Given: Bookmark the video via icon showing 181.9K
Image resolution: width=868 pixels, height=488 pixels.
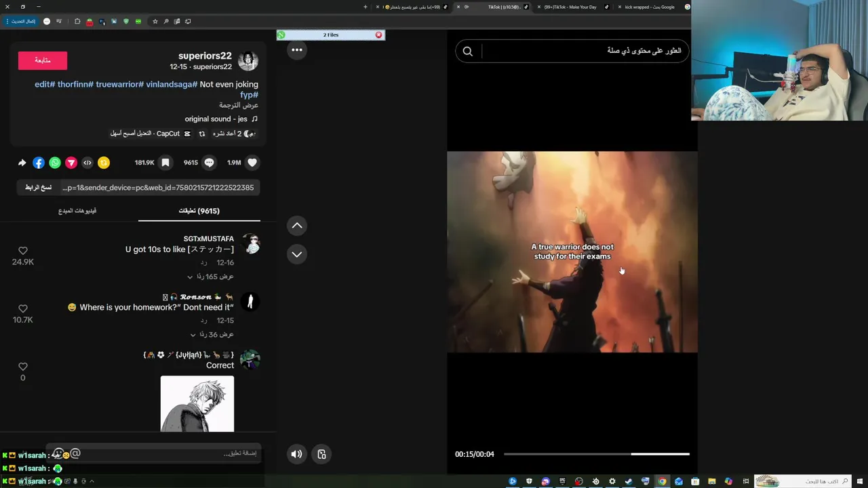Looking at the screenshot, I should click(165, 163).
